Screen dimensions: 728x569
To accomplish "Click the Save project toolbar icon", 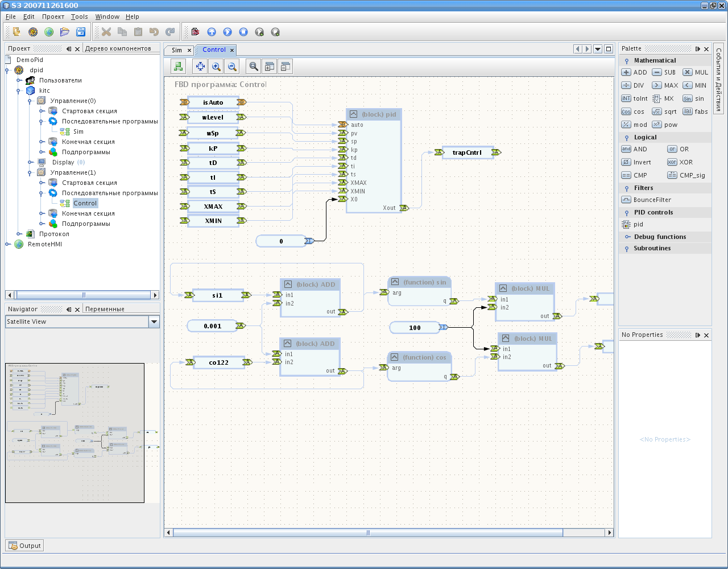I will 81,32.
